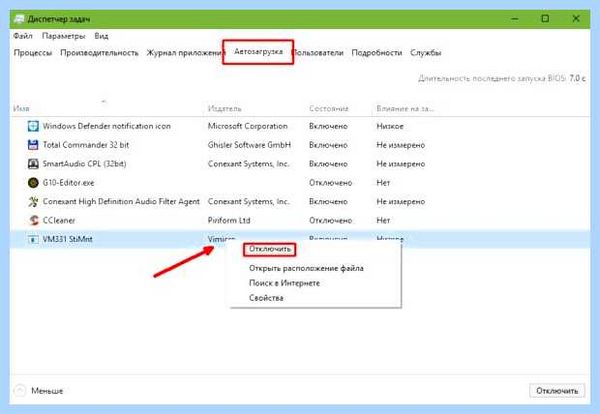This screenshot has height=414, width=600.
Task: Click the BIOS last startup duration text
Action: tap(502, 78)
